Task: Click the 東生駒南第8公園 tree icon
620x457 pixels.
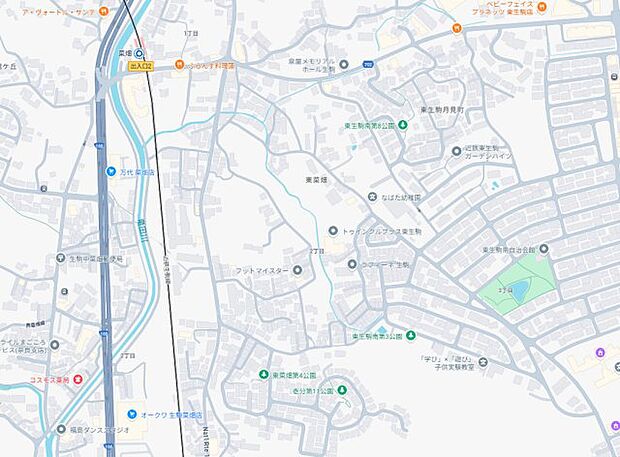Action: tap(403, 125)
